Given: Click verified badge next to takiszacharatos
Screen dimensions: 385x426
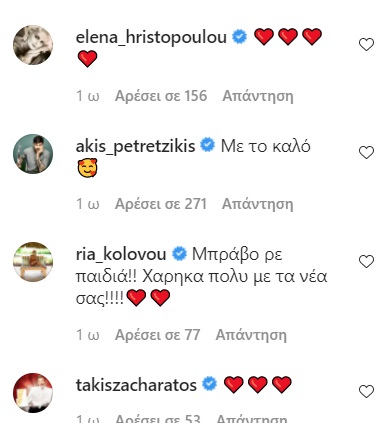Looking at the screenshot, I should pyautogui.click(x=209, y=384).
